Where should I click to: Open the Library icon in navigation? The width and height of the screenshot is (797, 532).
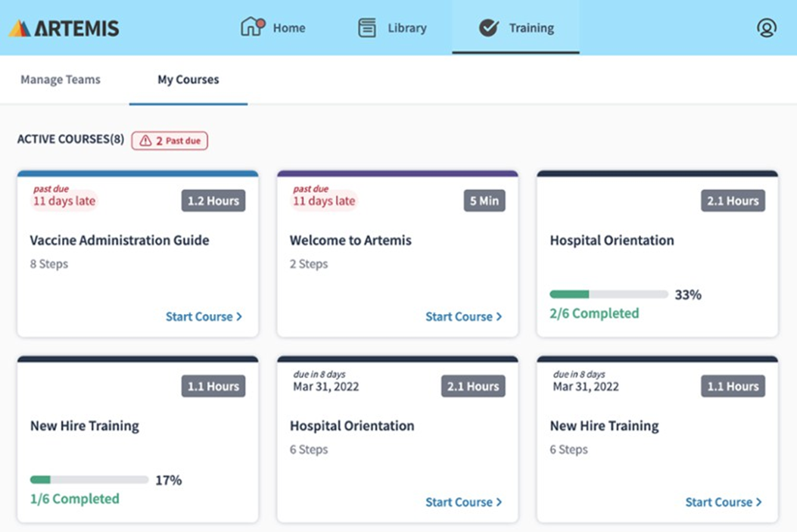coord(367,28)
